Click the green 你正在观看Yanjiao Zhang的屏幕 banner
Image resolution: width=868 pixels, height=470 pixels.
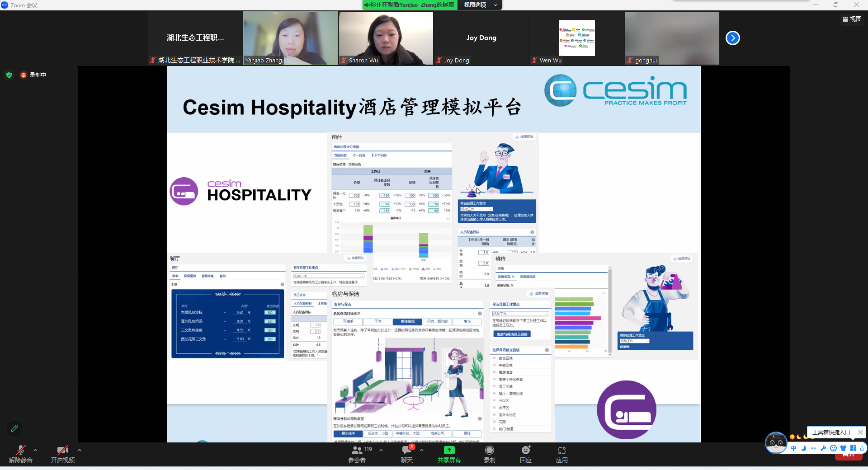409,5
